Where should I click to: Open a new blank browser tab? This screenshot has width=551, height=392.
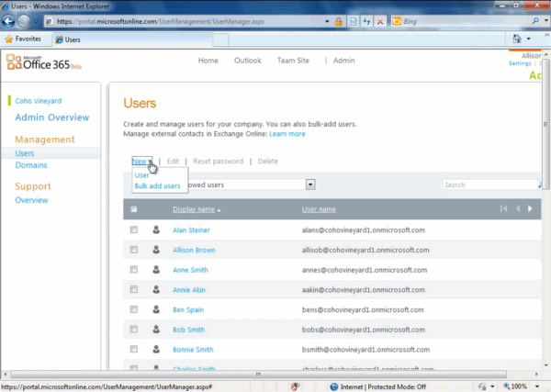(220, 40)
